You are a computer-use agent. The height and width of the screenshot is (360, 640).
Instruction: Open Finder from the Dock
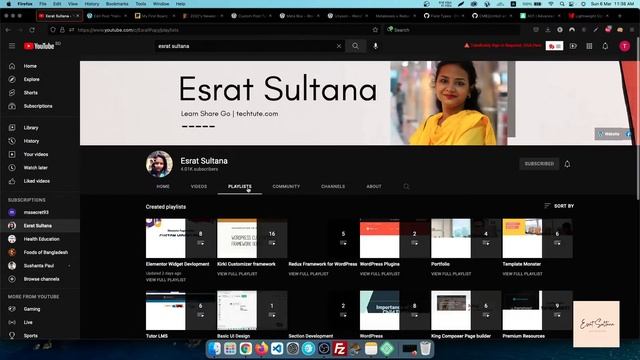[214, 349]
